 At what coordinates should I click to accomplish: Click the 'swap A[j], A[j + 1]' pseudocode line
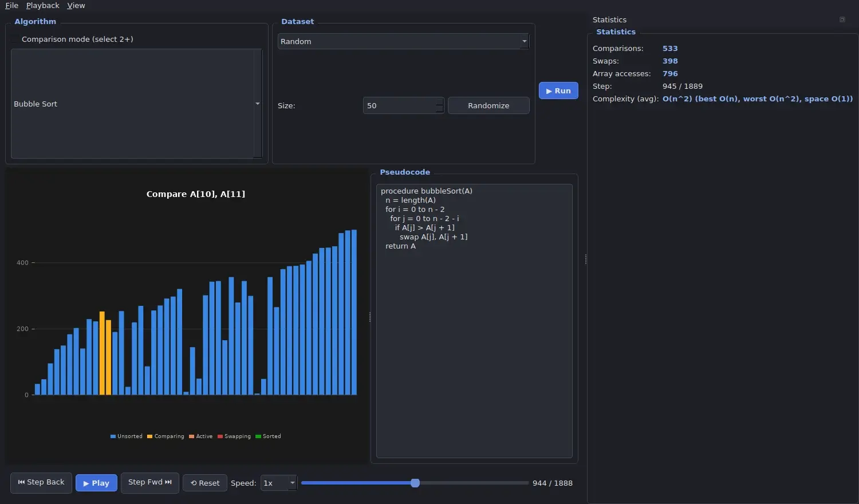(x=434, y=237)
